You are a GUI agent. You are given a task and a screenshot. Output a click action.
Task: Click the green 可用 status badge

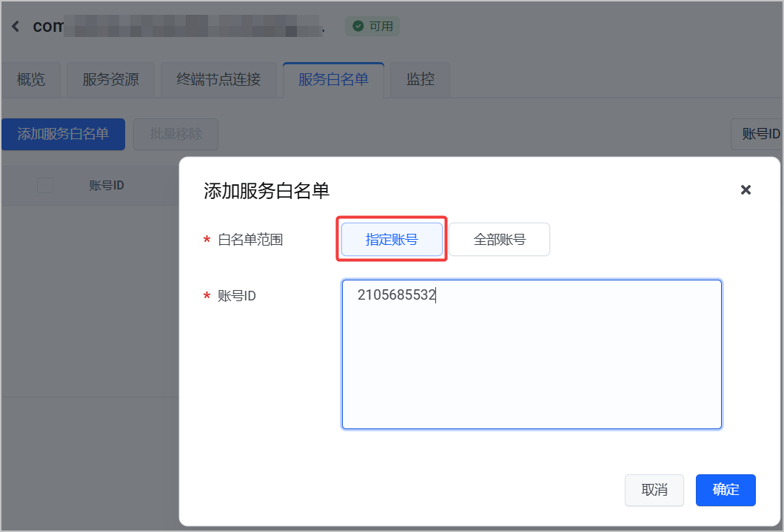372,26
